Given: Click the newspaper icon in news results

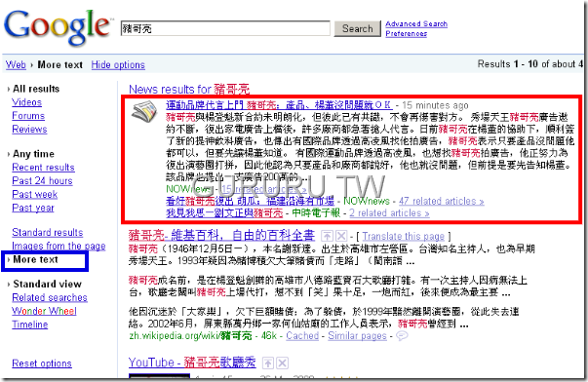Looking at the screenshot, I should click(144, 112).
